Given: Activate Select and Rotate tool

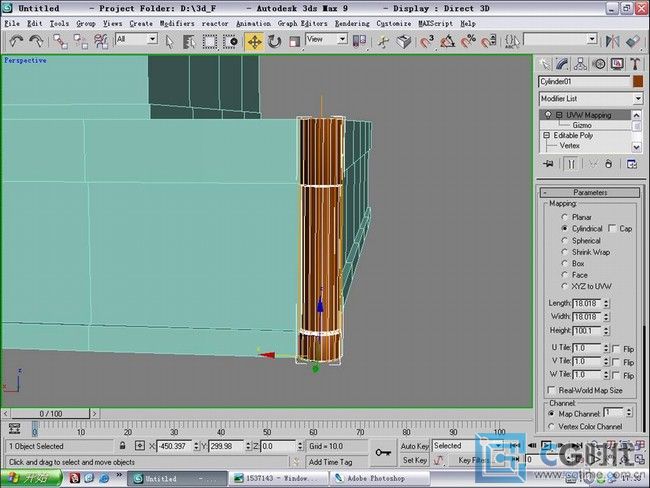Looking at the screenshot, I should pos(274,42).
